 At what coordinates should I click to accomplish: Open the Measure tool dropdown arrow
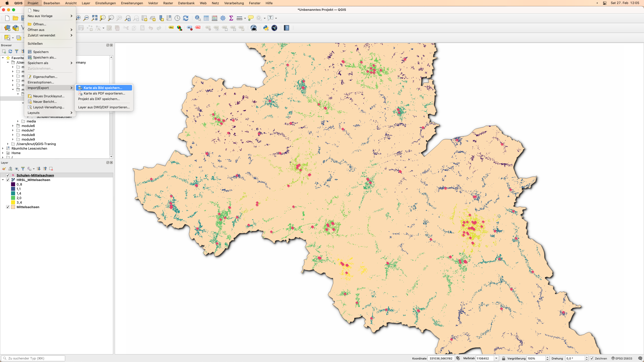click(245, 18)
